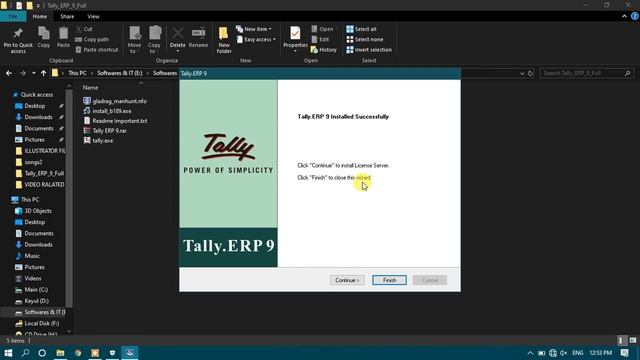Open recent locations dropdown arrow

click(x=33, y=73)
